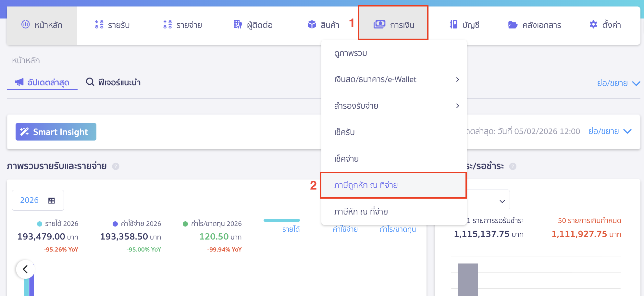Click the settings gear icon
Viewport: 644px width, 296px height.
pyautogui.click(x=593, y=25)
